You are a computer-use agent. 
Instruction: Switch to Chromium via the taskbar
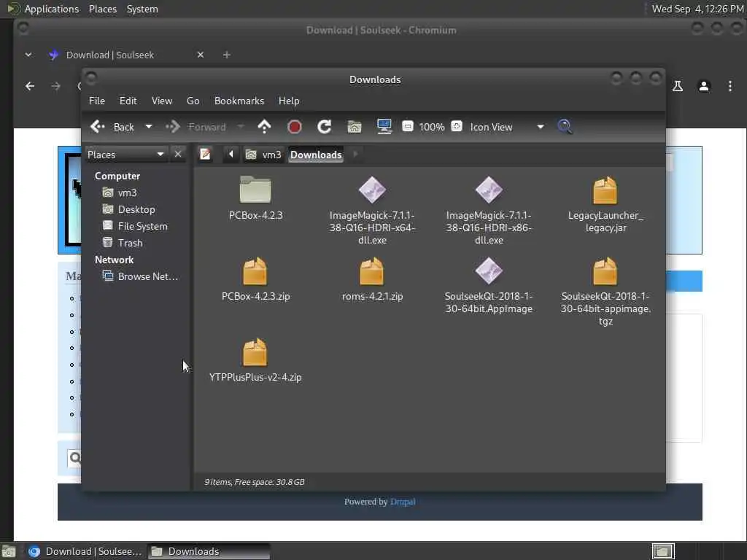tap(85, 551)
